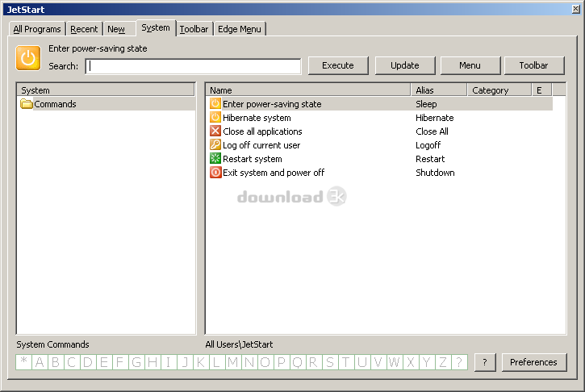
Task: Click the green Restart system icon
Action: (x=215, y=159)
